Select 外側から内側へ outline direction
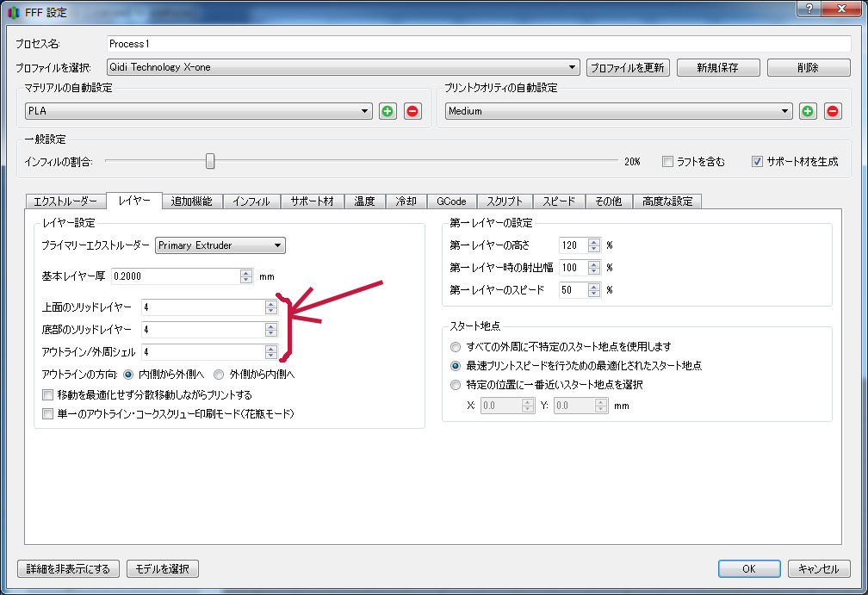Viewport: 868px width, 595px height. [x=219, y=375]
